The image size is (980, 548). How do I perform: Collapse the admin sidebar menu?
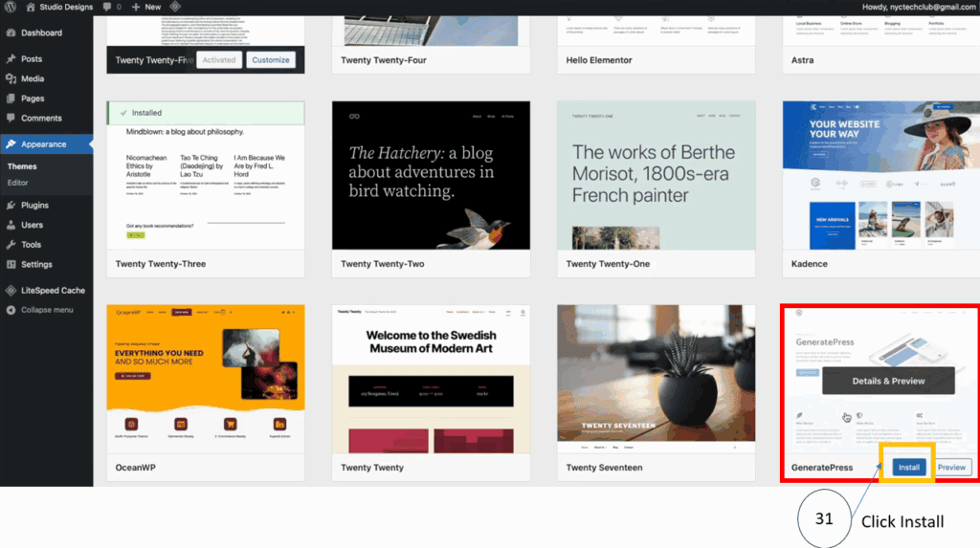(47, 310)
